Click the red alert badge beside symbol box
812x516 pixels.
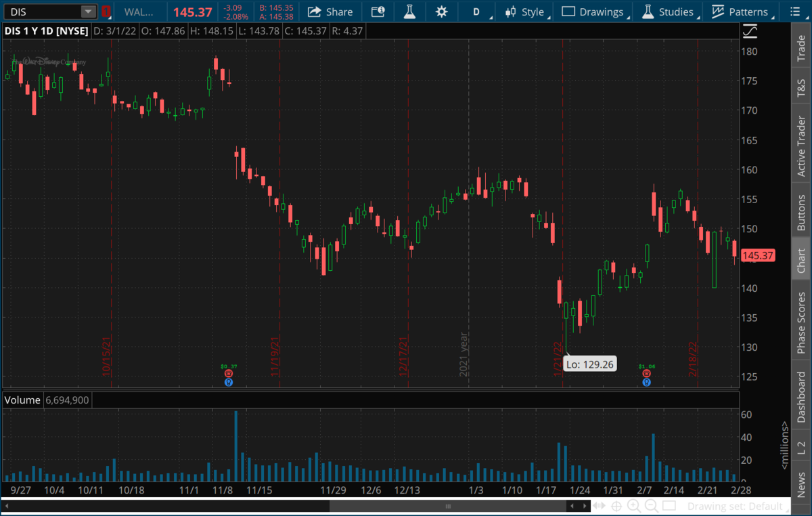pos(106,12)
